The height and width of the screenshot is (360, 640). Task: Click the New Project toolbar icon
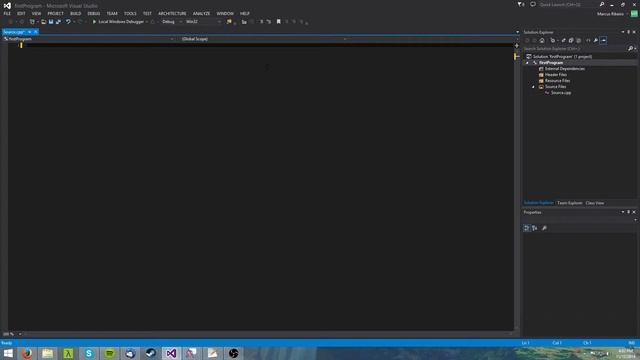coord(32,22)
